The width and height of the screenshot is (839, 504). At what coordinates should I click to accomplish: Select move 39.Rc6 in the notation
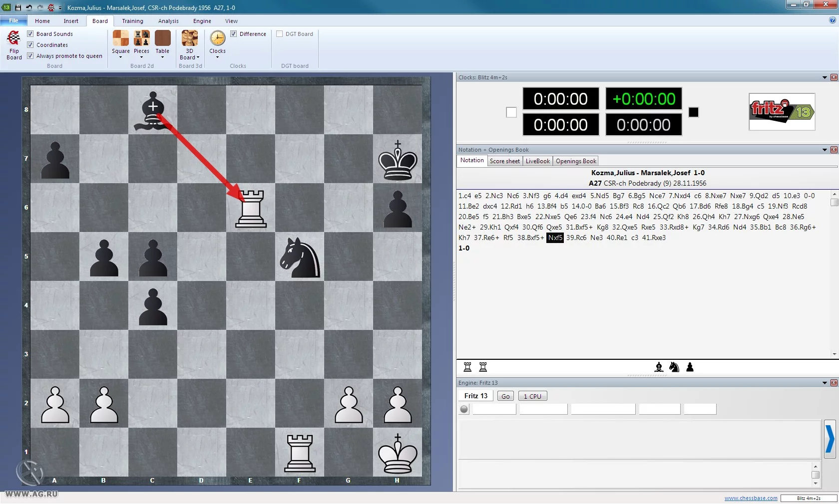(x=576, y=238)
